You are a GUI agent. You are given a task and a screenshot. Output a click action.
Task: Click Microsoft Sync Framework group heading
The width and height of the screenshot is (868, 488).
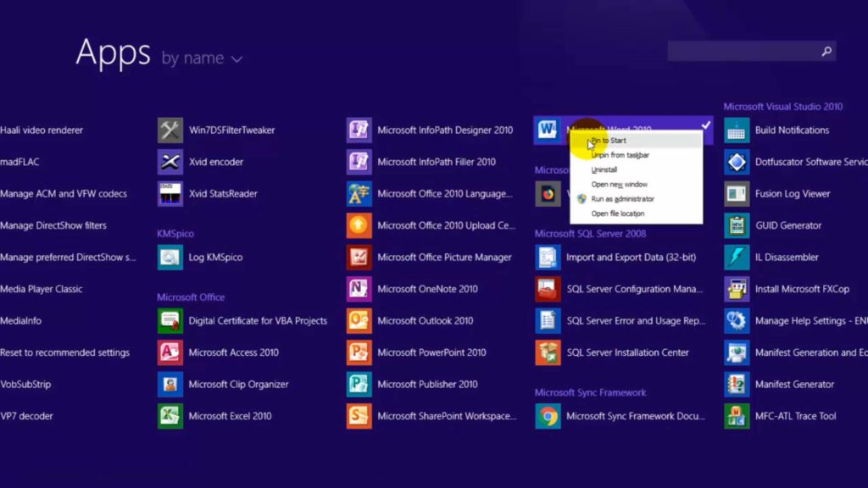pos(590,392)
